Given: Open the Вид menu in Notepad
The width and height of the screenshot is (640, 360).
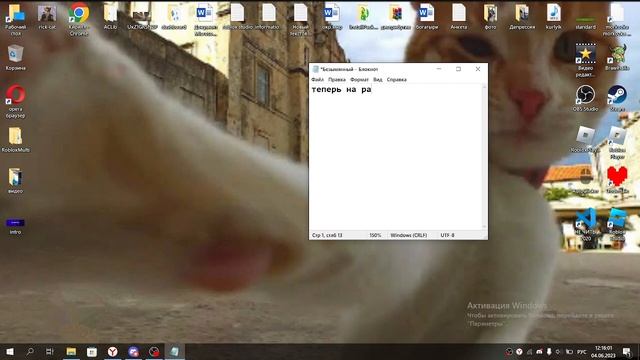Looking at the screenshot, I should [x=378, y=80].
